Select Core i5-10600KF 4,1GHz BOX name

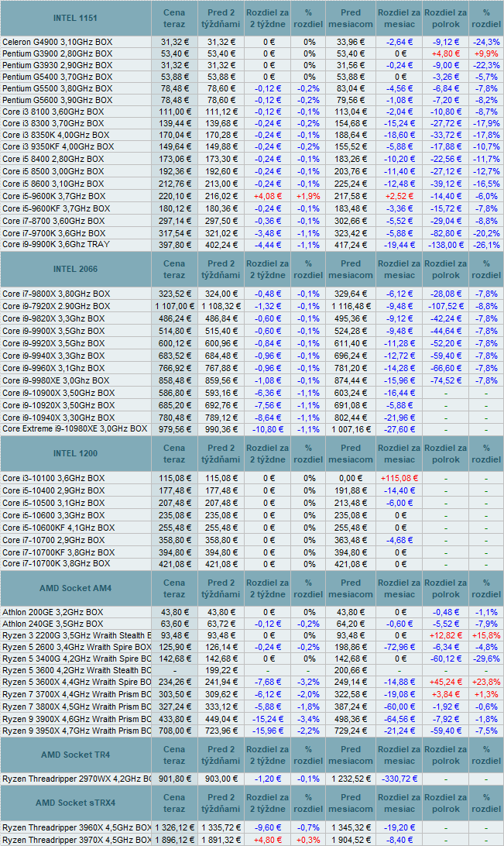click(x=59, y=528)
